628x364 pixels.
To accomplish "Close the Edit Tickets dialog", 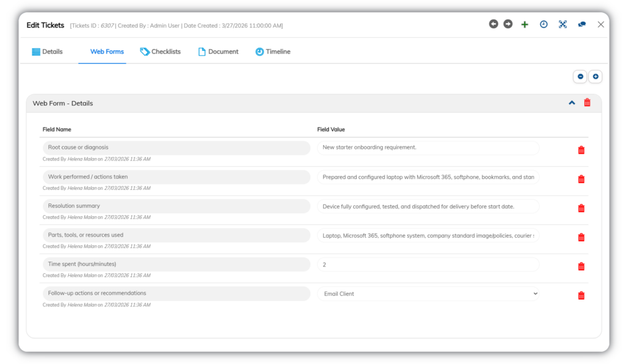I will (601, 25).
